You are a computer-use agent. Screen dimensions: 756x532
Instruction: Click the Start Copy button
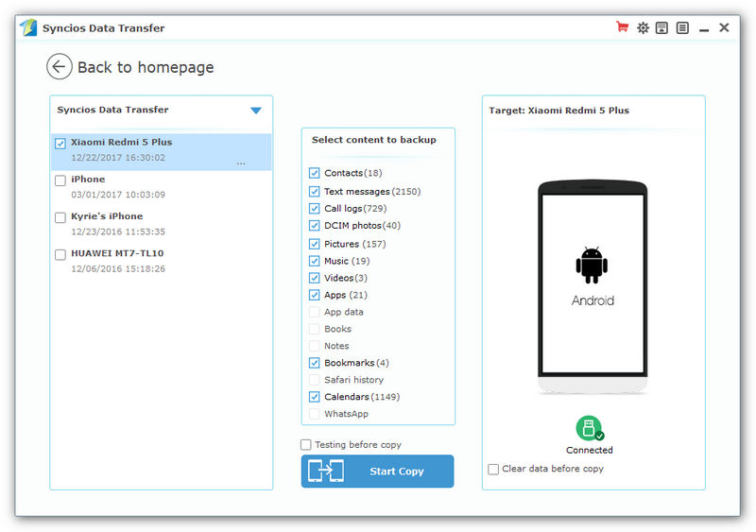(x=377, y=472)
